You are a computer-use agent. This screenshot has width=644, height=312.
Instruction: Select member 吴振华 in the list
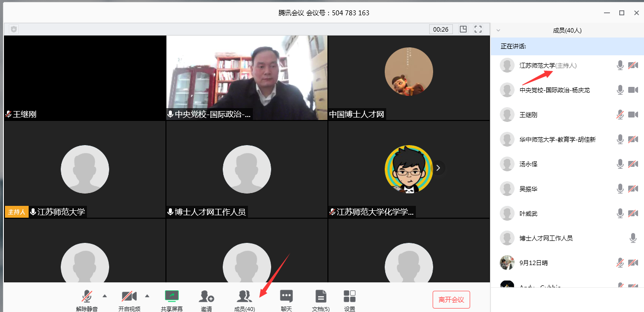567,189
